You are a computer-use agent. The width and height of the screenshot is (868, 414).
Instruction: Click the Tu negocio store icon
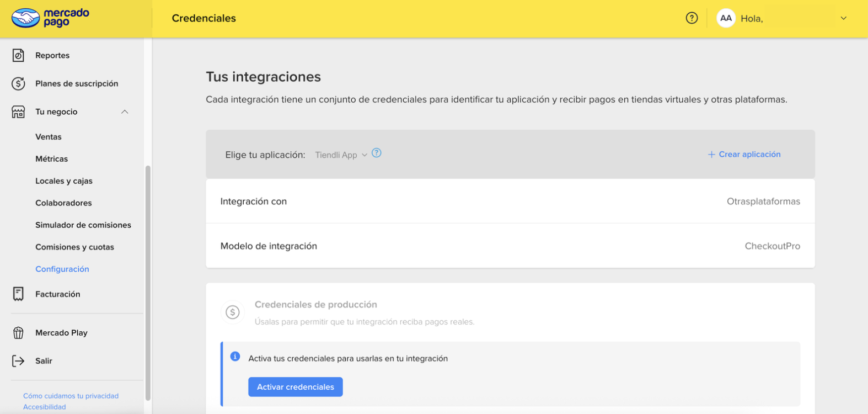click(x=18, y=112)
